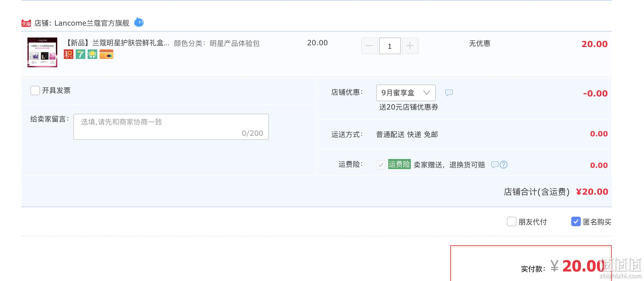This screenshot has height=281, width=644.
Task: Click the green shield guarantee badge
Action: [92, 54]
